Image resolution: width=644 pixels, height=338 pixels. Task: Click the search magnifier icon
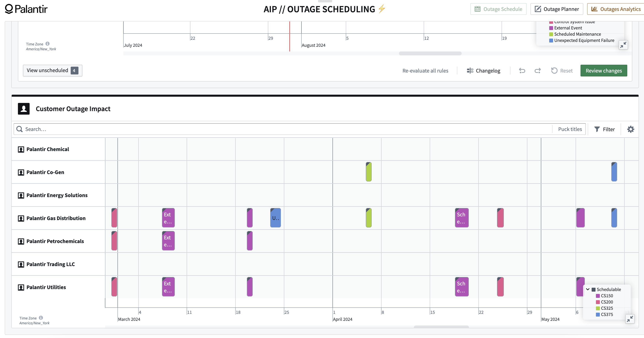[x=19, y=129]
